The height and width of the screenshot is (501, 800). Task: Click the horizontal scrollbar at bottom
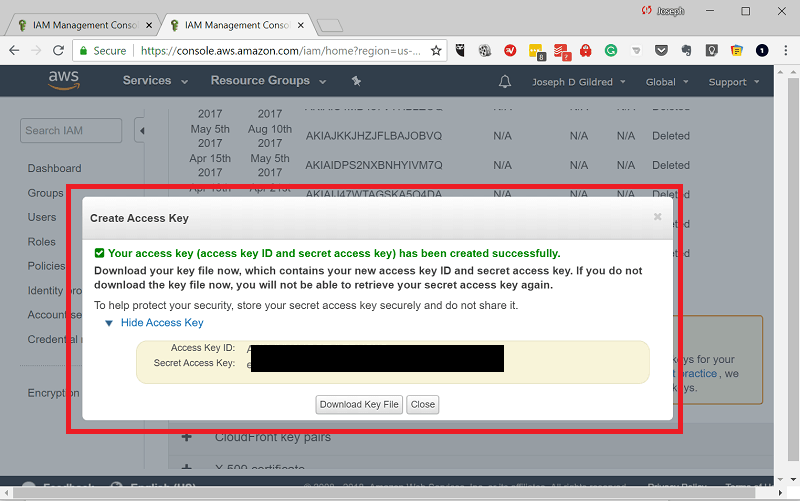pyautogui.click(x=384, y=493)
